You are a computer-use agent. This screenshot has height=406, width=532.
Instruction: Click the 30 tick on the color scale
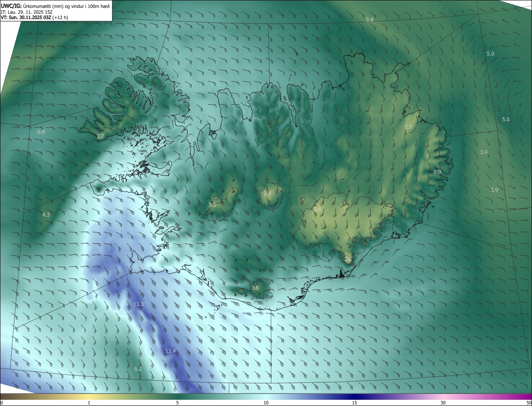coord(443,403)
